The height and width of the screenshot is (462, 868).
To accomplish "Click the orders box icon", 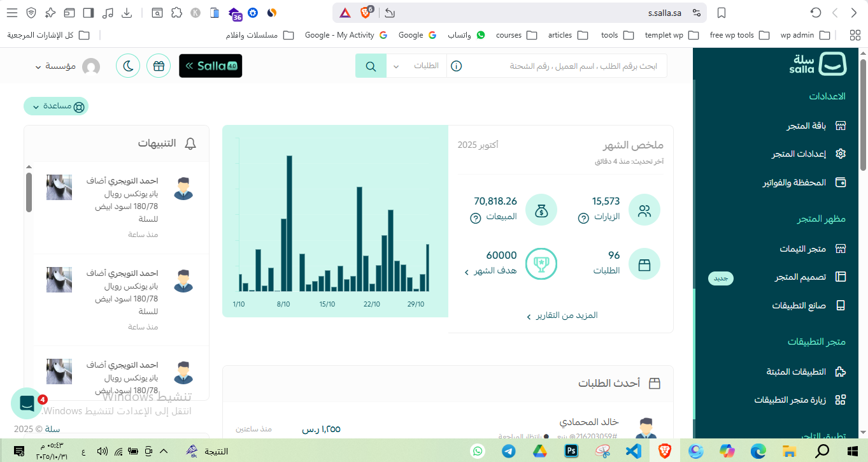I will 644,264.
